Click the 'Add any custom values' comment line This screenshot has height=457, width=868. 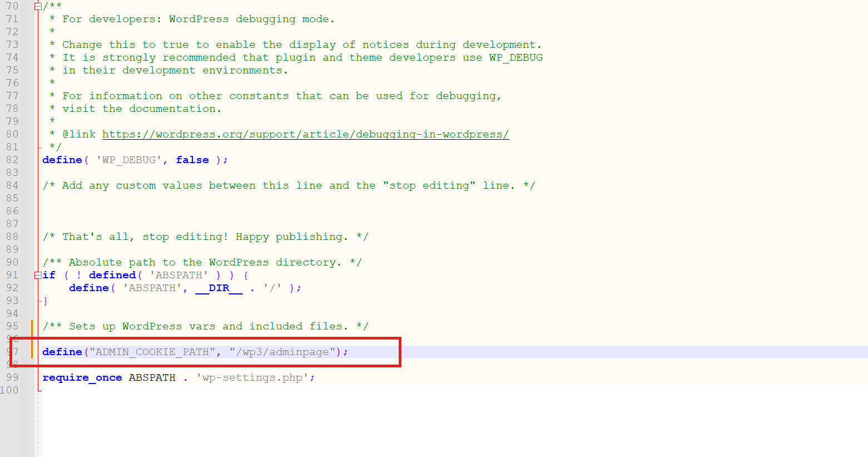point(289,185)
